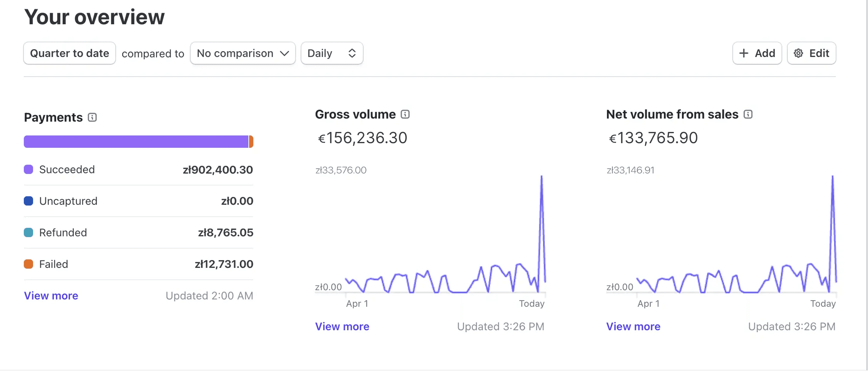The image size is (868, 371).
Task: Add a new overview widget
Action: (757, 53)
